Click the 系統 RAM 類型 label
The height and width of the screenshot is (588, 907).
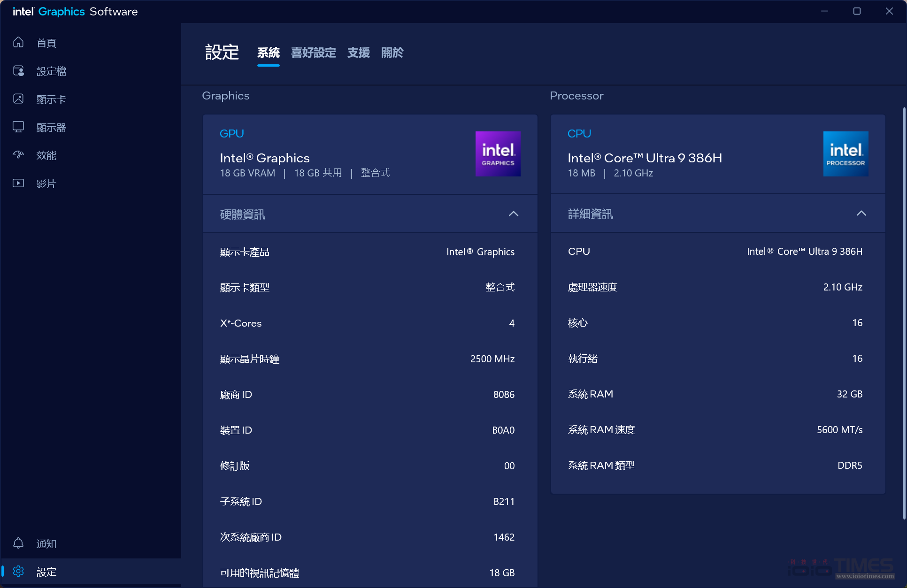click(601, 466)
